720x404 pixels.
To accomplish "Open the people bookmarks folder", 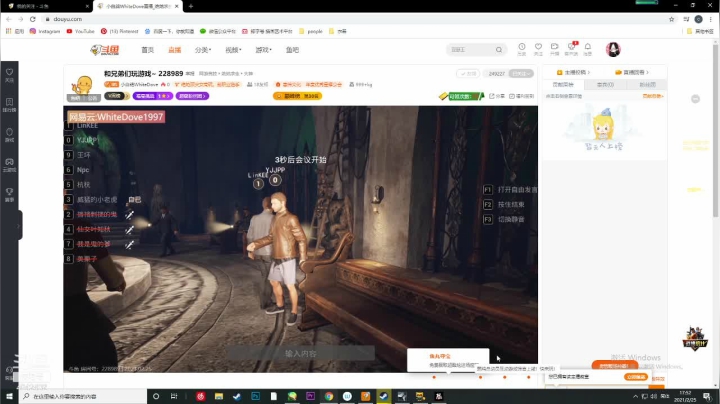I will (311, 31).
